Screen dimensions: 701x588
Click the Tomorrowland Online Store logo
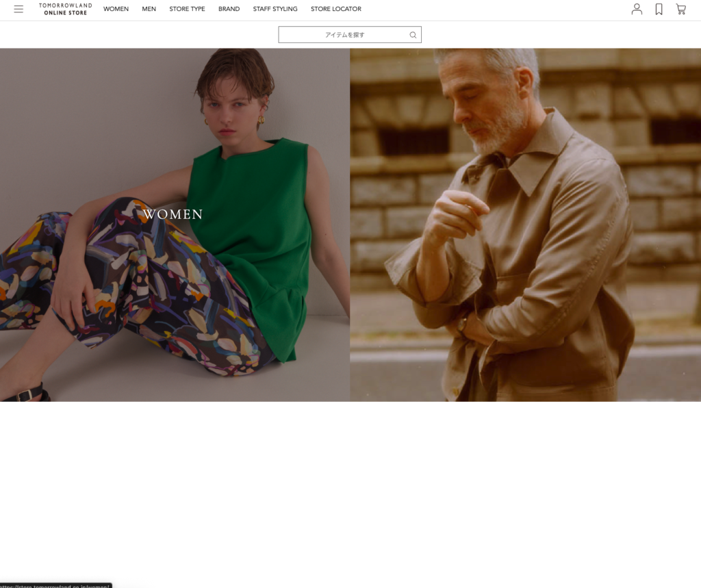pos(65,9)
